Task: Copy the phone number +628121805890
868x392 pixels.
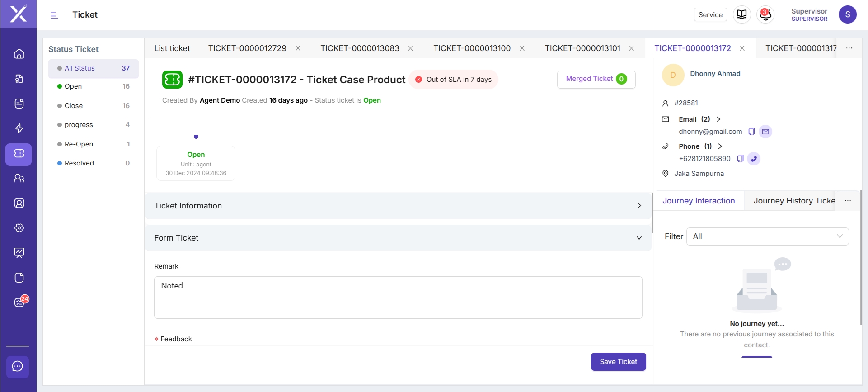Action: coord(740,159)
